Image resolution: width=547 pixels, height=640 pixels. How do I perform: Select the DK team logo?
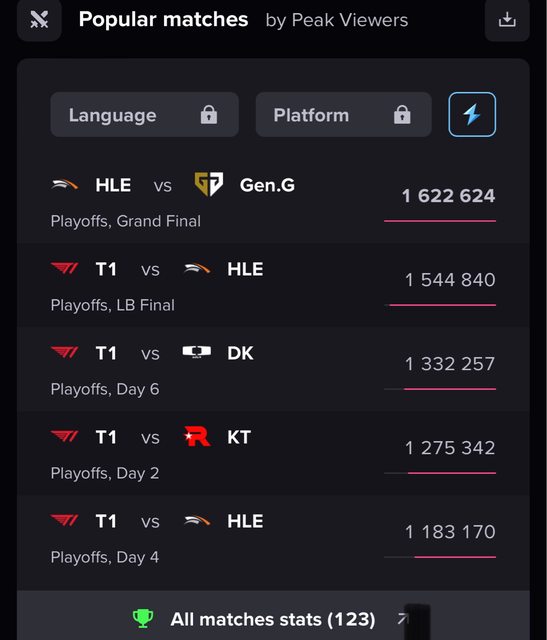point(197,352)
